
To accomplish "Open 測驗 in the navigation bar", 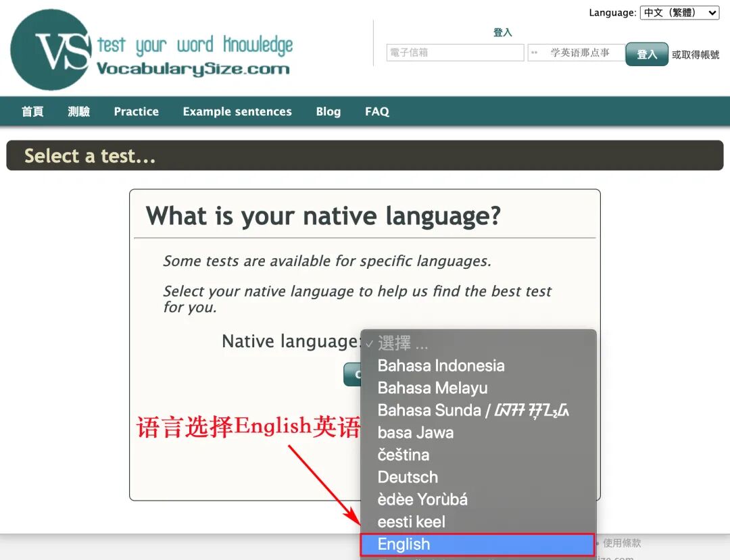I will pos(78,111).
